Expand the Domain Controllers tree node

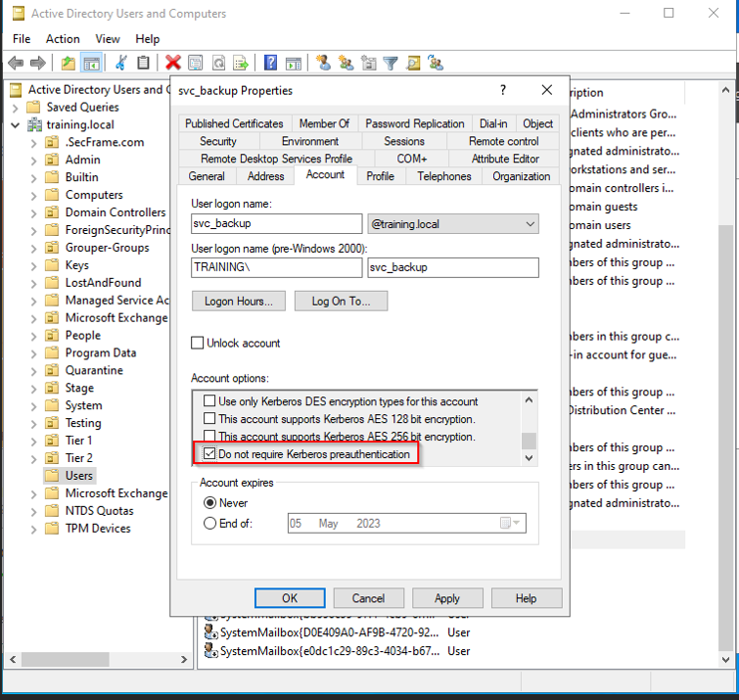[33, 212]
